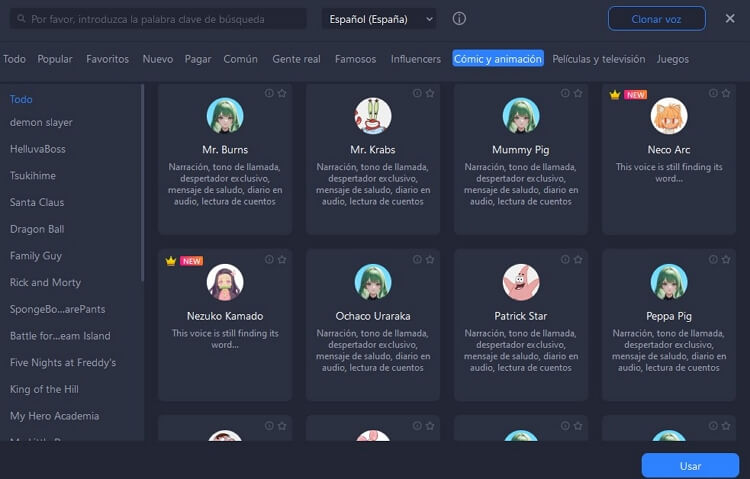
Task: Favorite the Nezuko Kamado voice with the star
Action: (282, 259)
